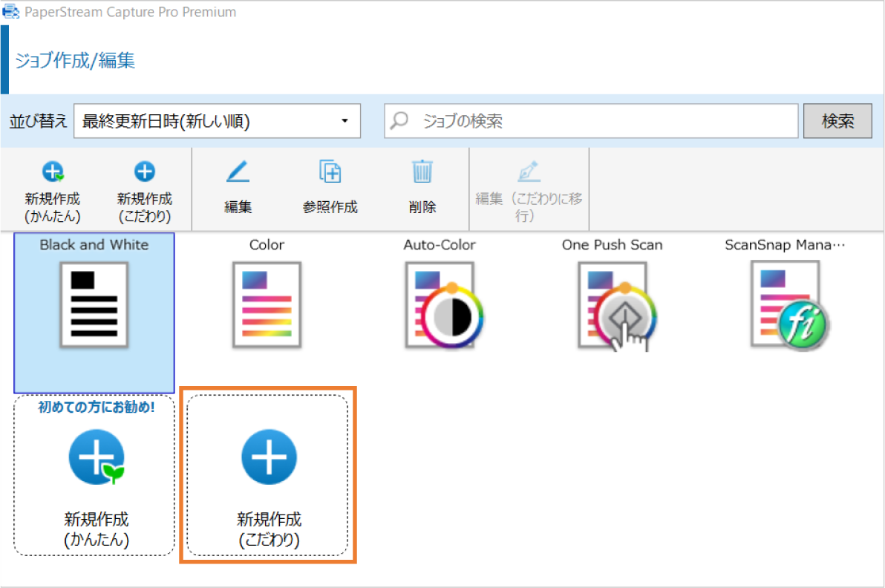Click the ジョブ作成/編集 heading
The height and width of the screenshot is (588, 885).
(x=75, y=60)
